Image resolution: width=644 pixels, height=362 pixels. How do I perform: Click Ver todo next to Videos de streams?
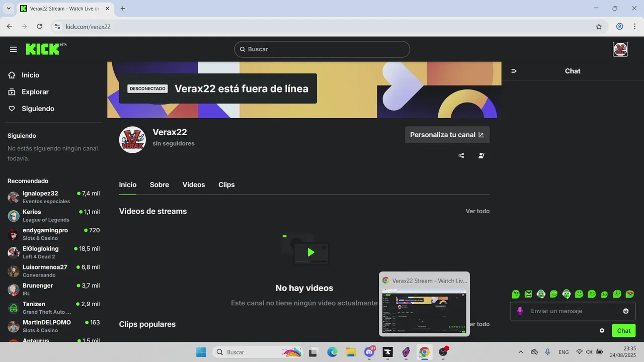coord(477,211)
